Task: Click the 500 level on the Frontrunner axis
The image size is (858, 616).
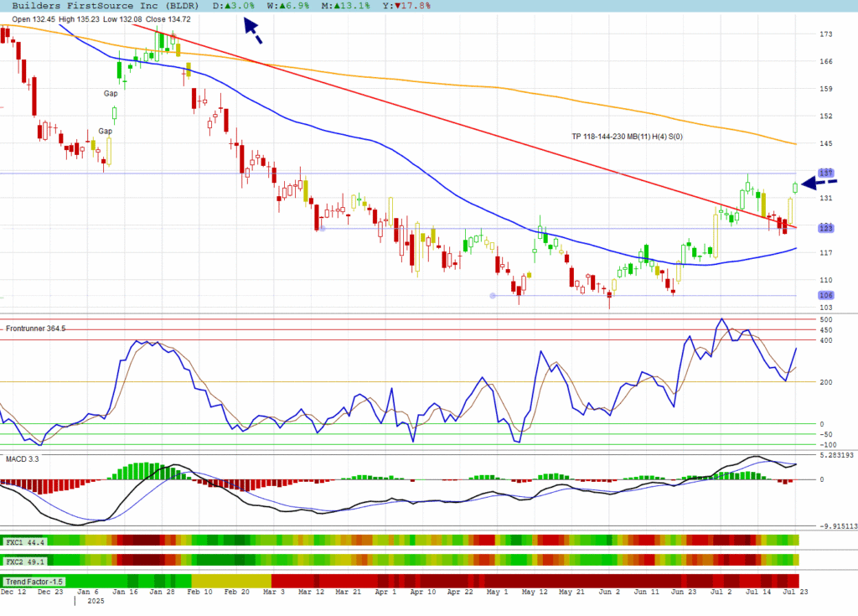Action: (825, 320)
